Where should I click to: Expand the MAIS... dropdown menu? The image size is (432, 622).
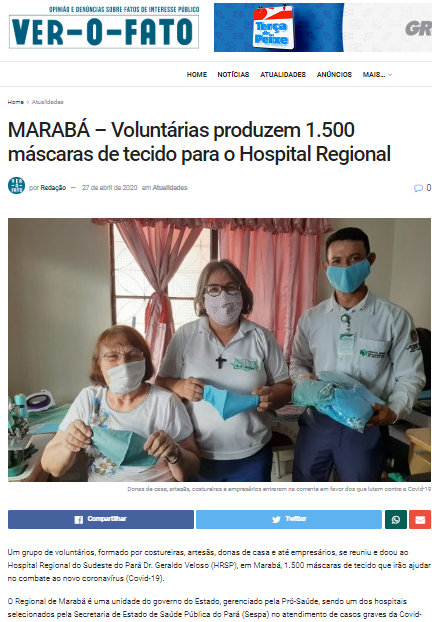tap(377, 75)
